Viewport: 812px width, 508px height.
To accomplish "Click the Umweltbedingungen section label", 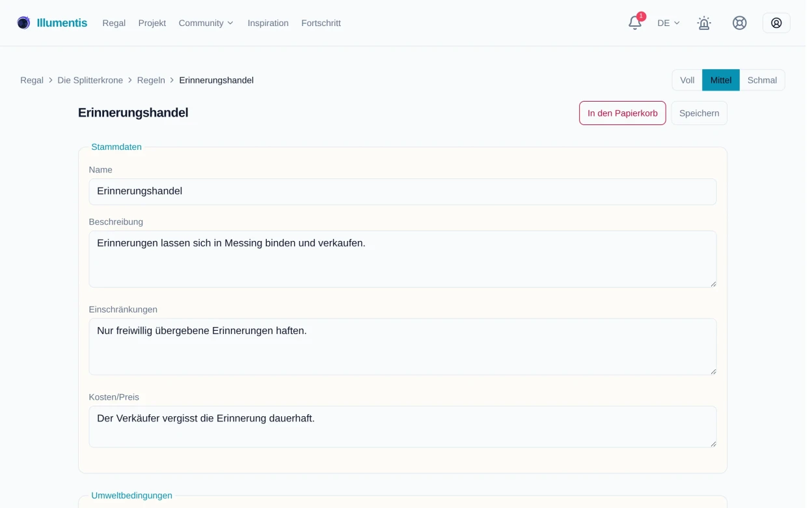I will tap(132, 496).
